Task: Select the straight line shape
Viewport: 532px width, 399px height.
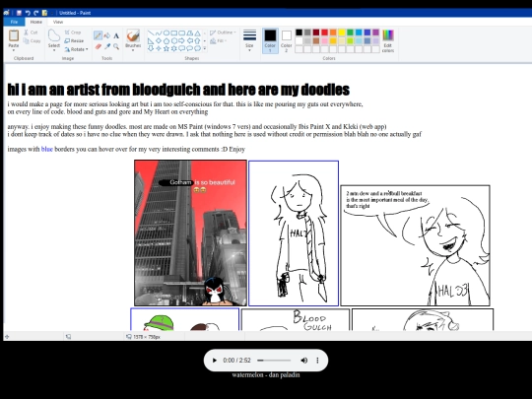Action: pos(151,33)
